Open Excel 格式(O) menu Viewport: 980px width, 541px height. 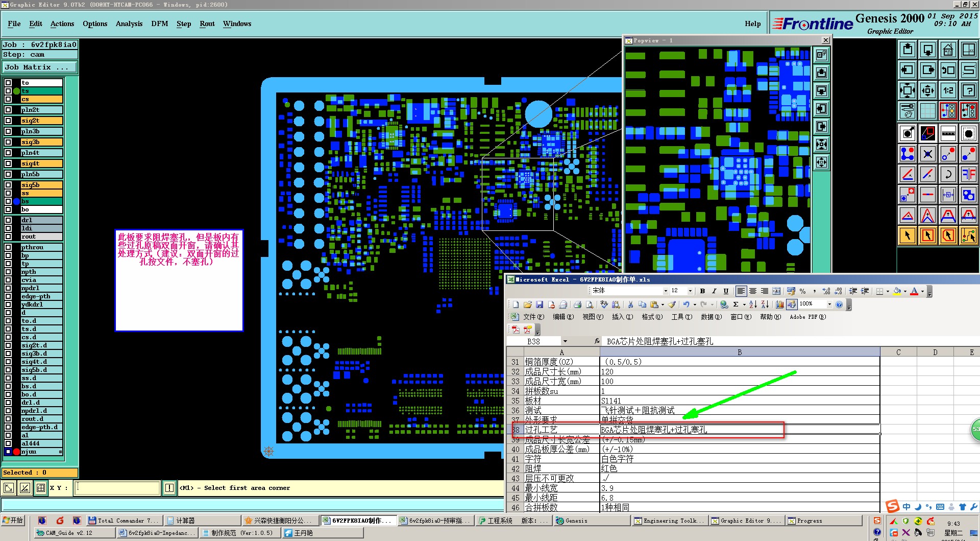coord(652,317)
